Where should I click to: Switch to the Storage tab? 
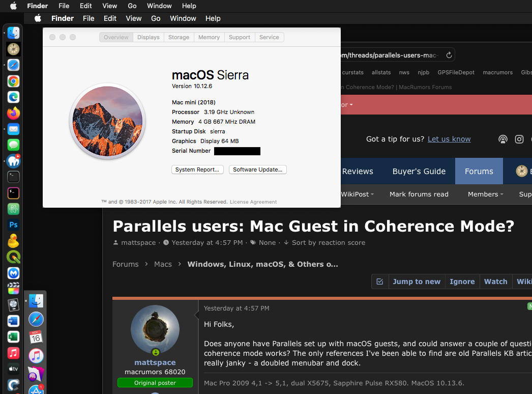point(179,37)
